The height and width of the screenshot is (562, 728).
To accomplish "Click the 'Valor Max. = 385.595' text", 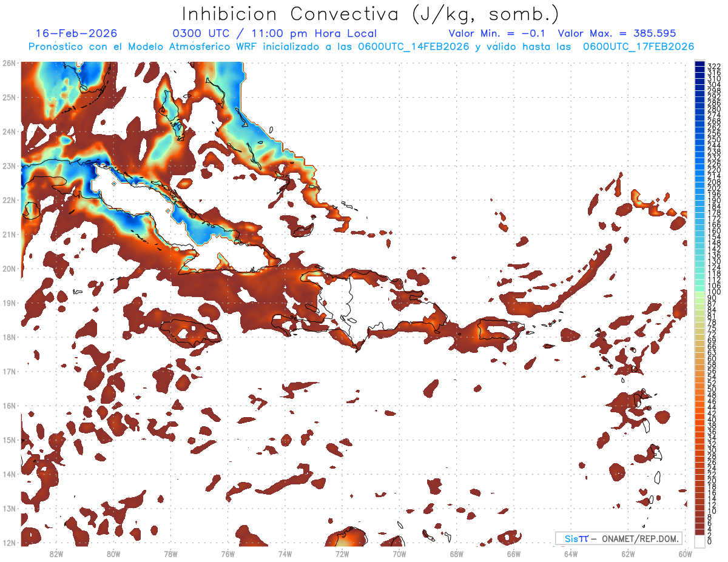I will 617,33.
